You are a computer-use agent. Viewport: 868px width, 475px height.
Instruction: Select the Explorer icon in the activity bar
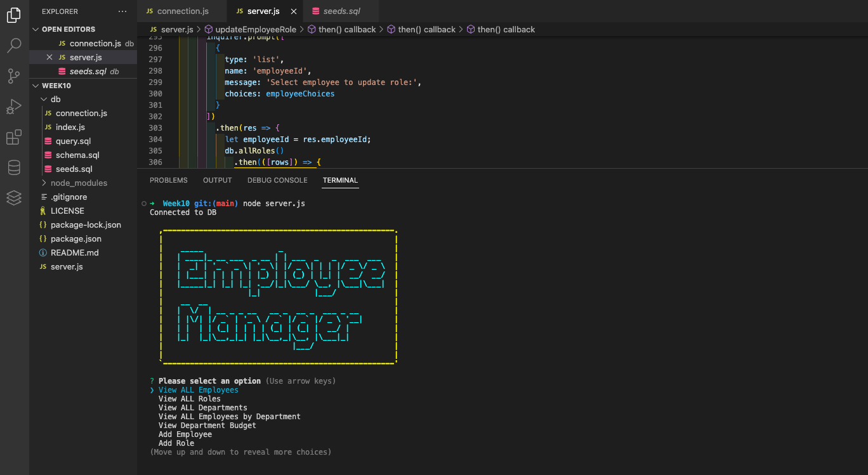click(14, 15)
